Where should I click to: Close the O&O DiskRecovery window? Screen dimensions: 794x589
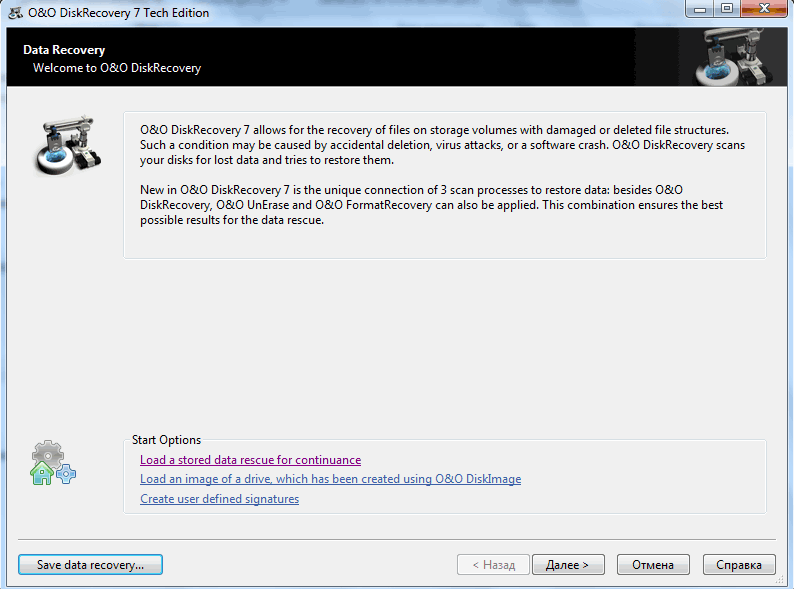(x=761, y=10)
